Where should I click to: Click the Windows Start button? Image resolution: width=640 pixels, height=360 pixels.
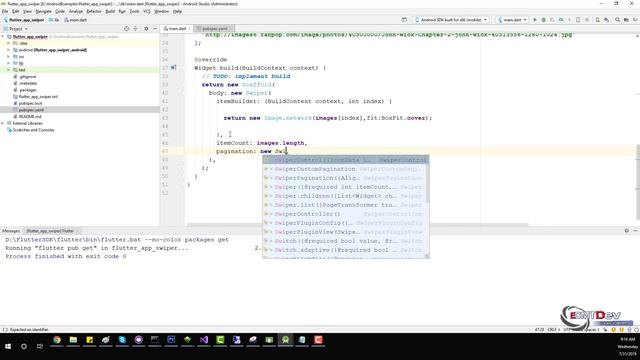[x=8, y=346]
